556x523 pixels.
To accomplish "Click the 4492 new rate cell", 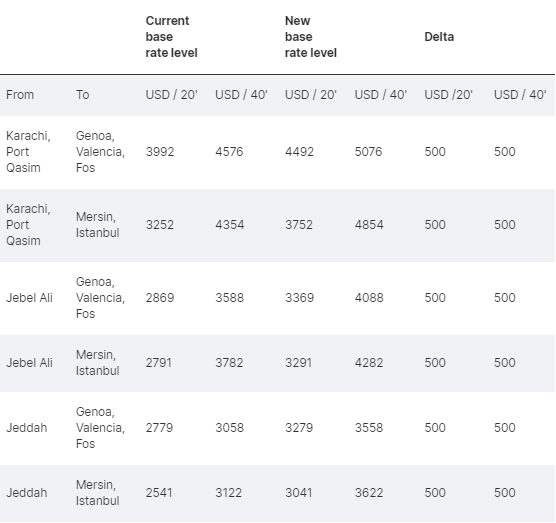I will 299,152.
